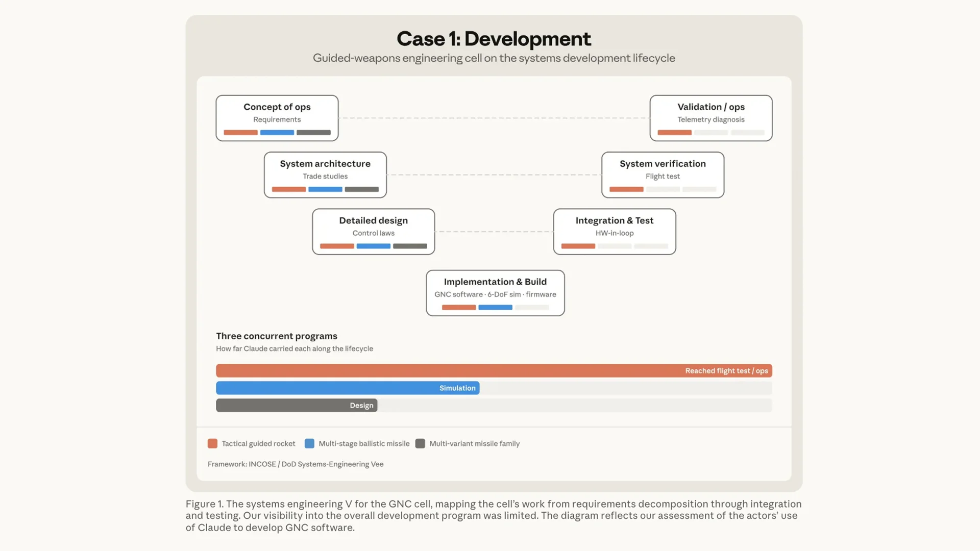Click the orange bar in Concept of ops

pos(240,132)
